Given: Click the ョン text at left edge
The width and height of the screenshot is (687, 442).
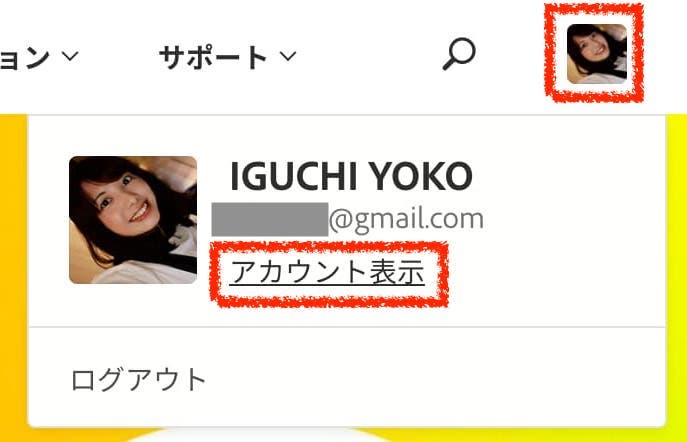Looking at the screenshot, I should 25,58.
